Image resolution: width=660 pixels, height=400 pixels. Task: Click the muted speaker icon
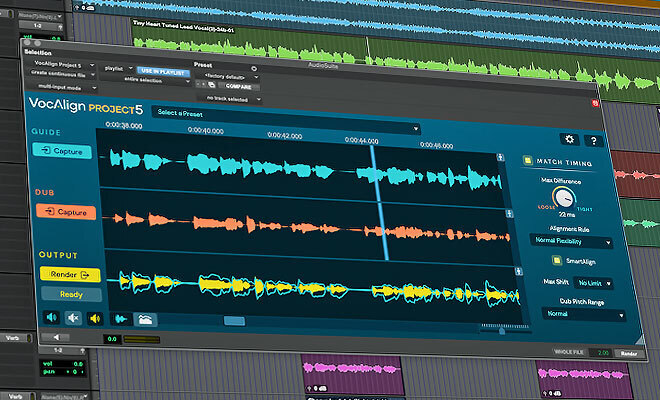click(x=72, y=319)
